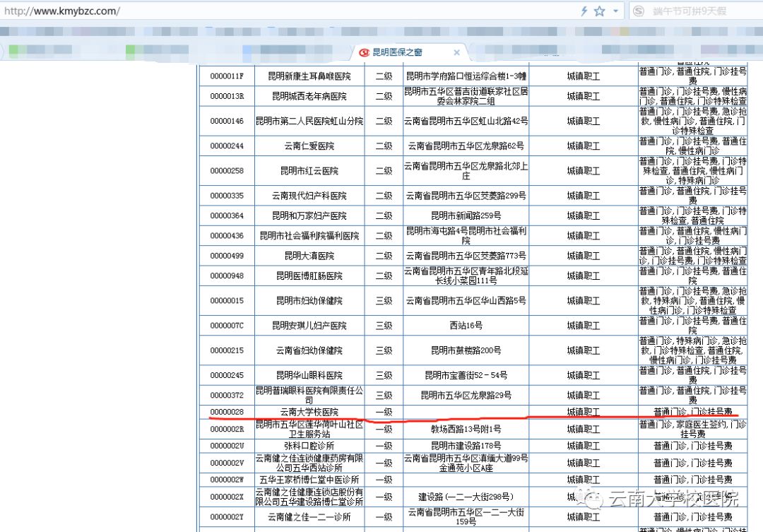763x532 pixels.
Task: Click address 昆明市新闻路259号
Action: click(x=466, y=215)
